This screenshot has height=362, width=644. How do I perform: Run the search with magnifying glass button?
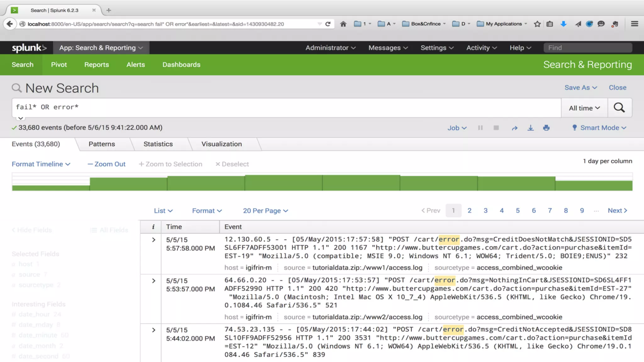619,108
